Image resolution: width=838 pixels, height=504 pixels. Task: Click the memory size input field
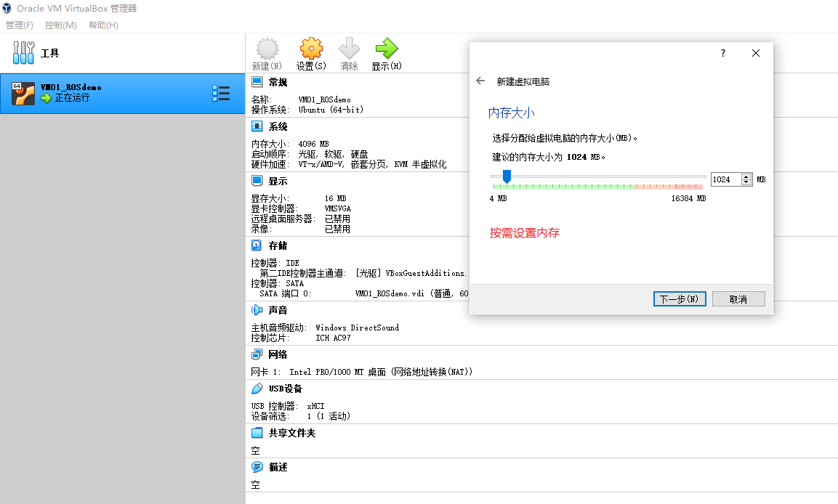pos(725,179)
